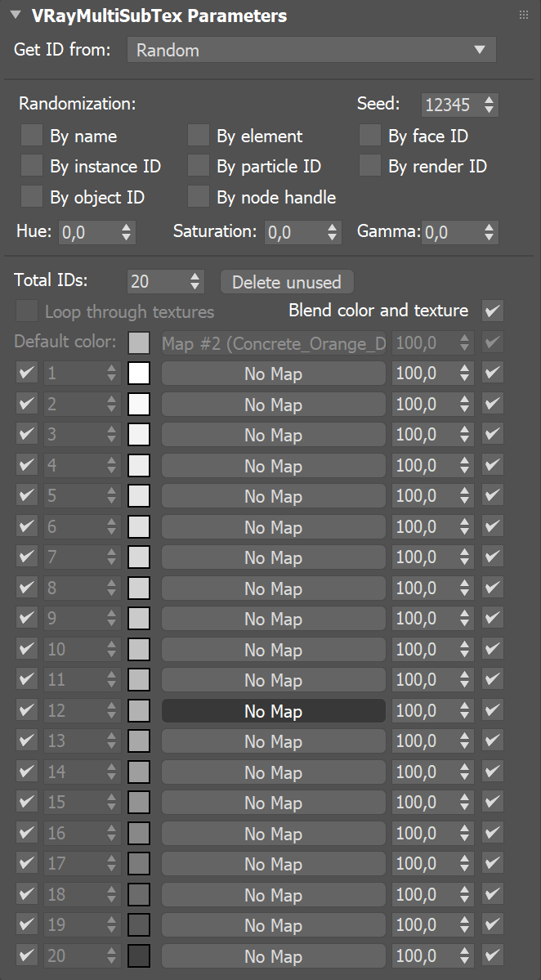Uncheck the right-side blend checkbox for ID 8
The width and height of the screenshot is (541, 980).
point(493,588)
